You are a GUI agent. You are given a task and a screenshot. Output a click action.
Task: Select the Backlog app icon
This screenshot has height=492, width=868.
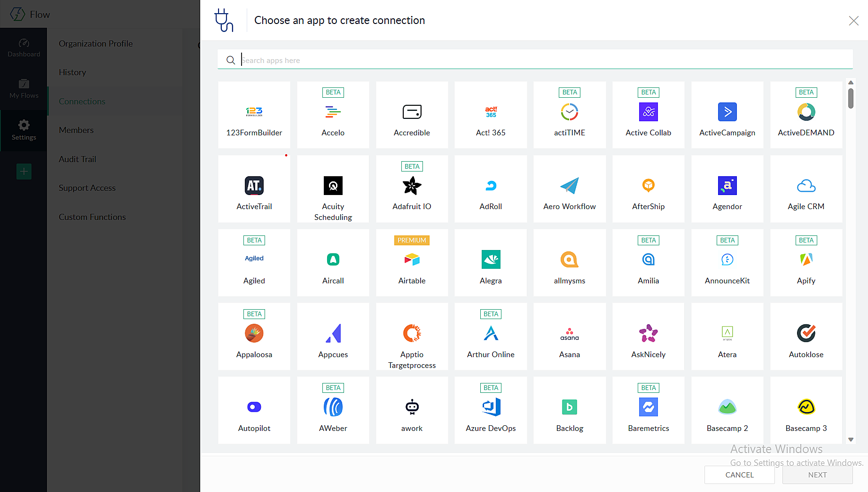(x=570, y=407)
